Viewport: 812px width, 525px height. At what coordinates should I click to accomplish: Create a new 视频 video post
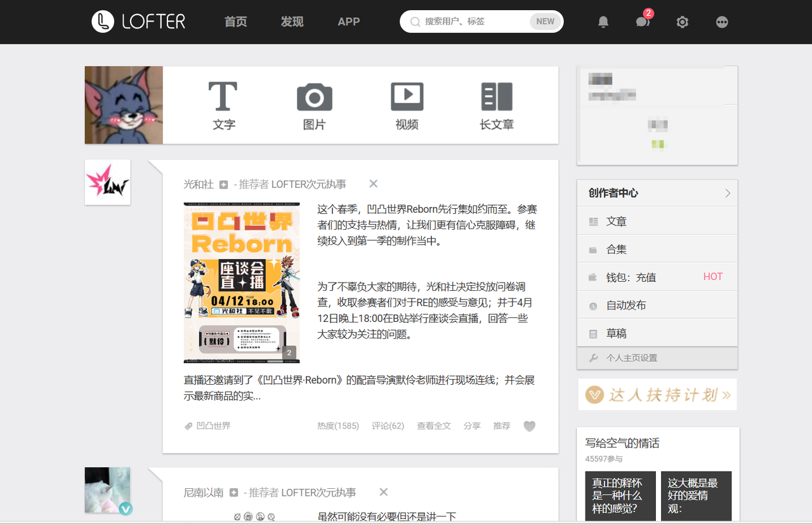pyautogui.click(x=407, y=105)
